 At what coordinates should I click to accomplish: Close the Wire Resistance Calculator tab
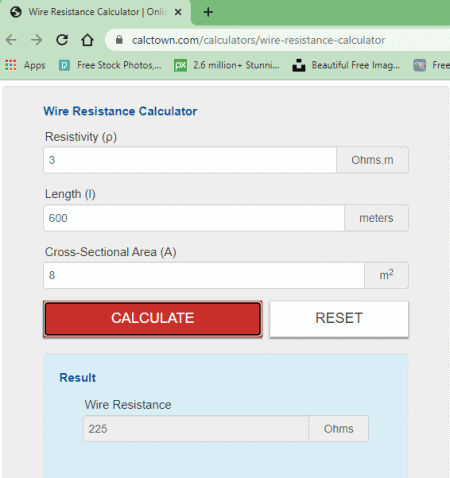coord(178,12)
